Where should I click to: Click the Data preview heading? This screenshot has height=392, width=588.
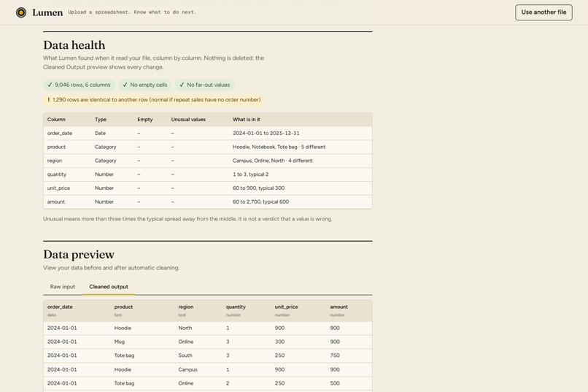point(79,254)
